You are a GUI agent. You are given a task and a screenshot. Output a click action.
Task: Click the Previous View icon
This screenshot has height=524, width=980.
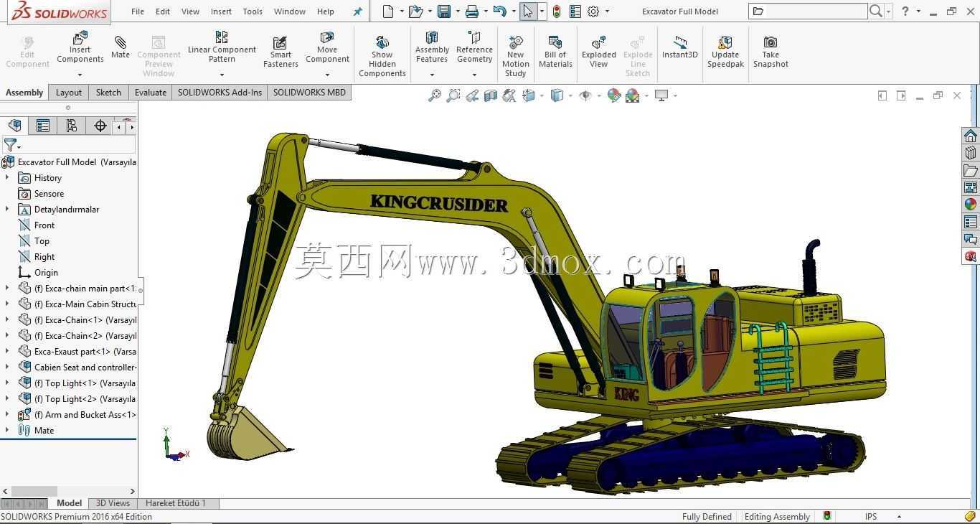[472, 95]
